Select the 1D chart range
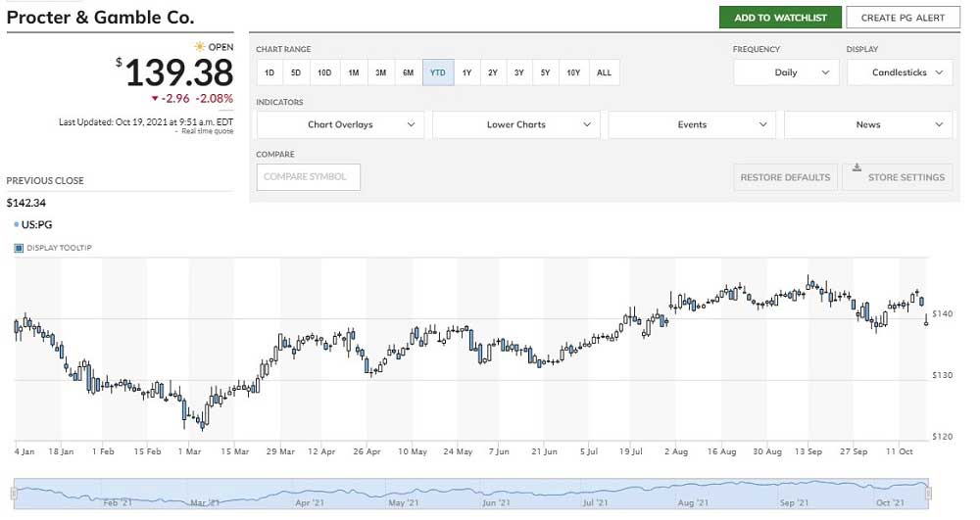980x520 pixels. coord(269,72)
